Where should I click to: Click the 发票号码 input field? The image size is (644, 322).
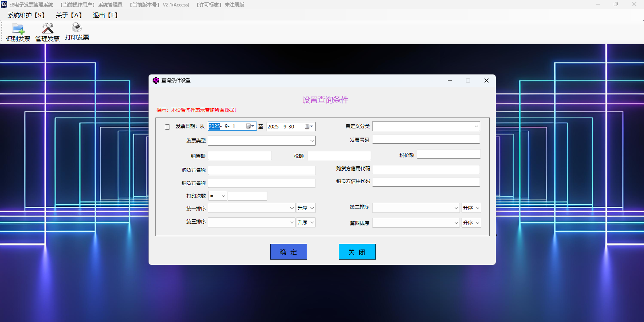426,139
